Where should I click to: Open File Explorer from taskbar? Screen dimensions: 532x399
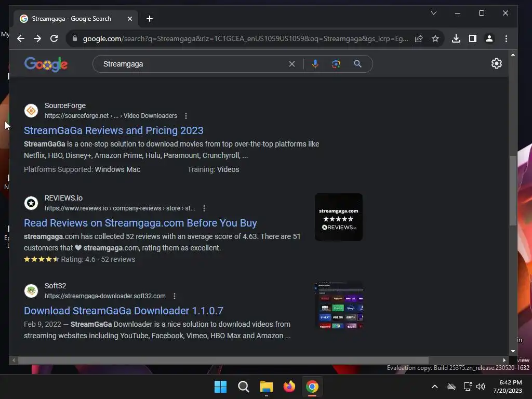point(267,387)
